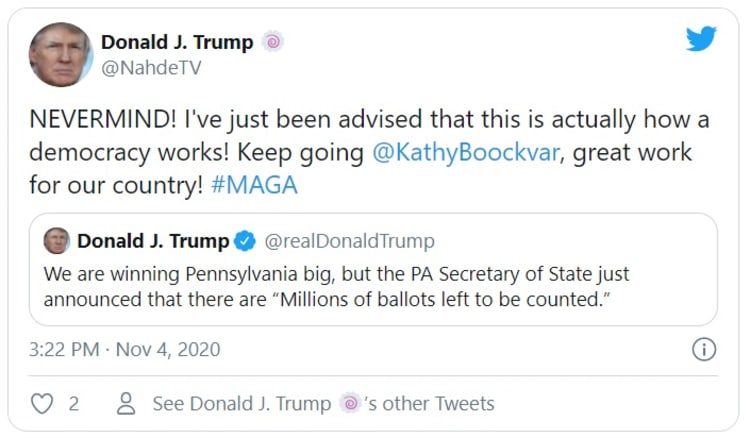Open the main tweet author's profile picture
The width and height of the screenshot is (750, 438).
60,55
